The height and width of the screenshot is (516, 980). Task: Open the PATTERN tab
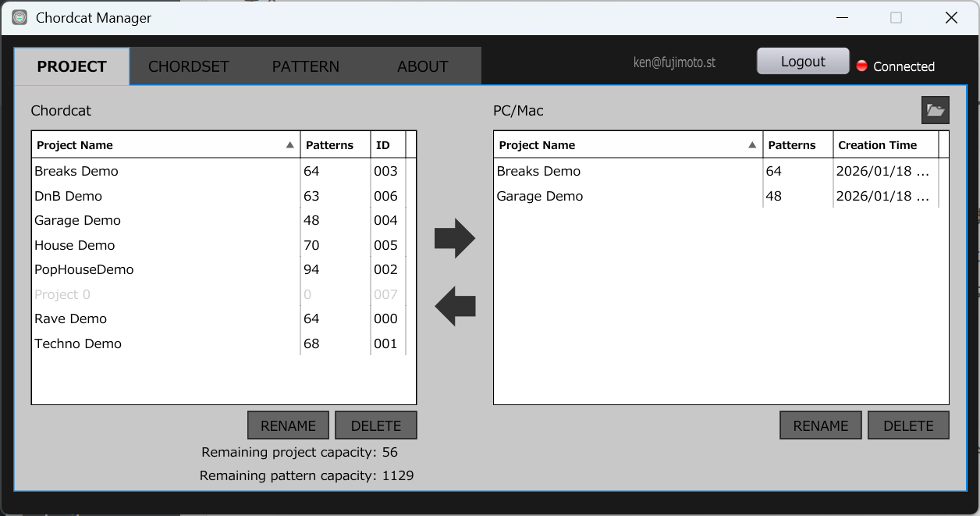305,66
